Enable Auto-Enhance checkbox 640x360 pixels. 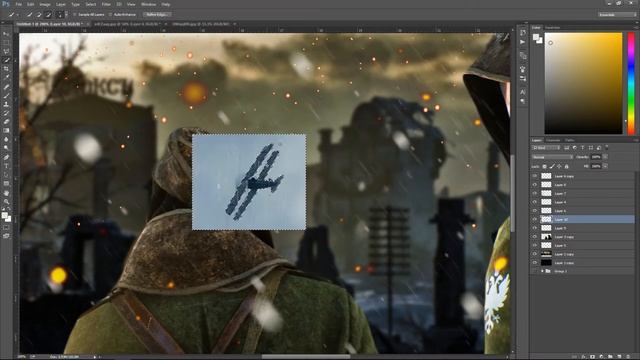(x=111, y=15)
